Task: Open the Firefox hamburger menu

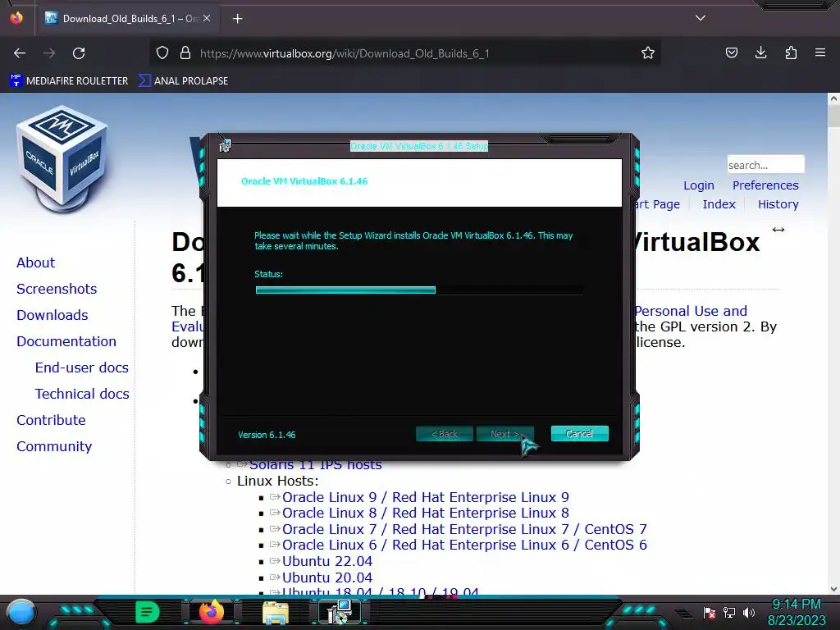Action: [820, 52]
